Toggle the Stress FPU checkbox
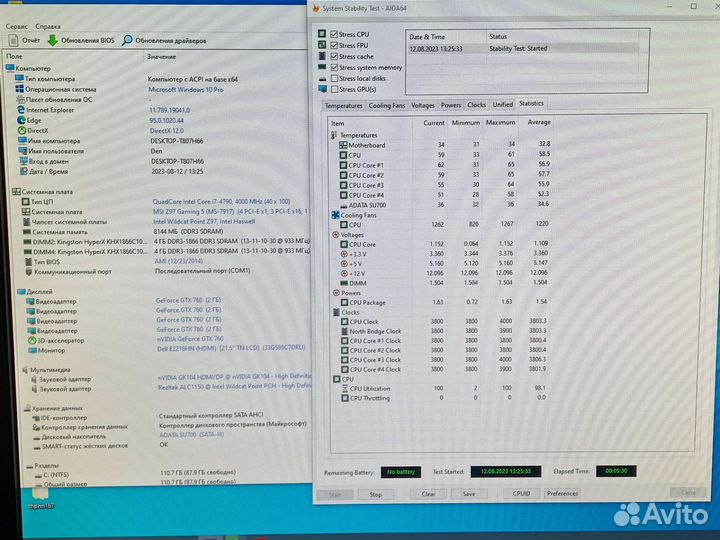 pyautogui.click(x=334, y=45)
